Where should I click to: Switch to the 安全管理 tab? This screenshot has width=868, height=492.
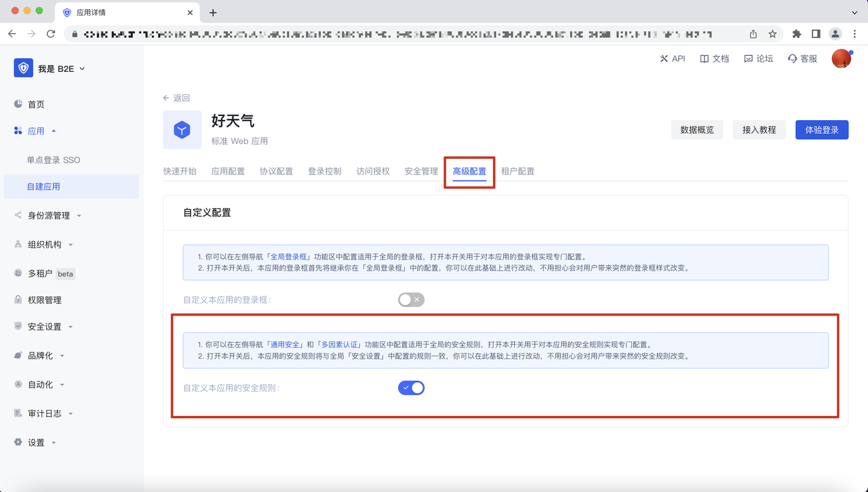(x=420, y=171)
